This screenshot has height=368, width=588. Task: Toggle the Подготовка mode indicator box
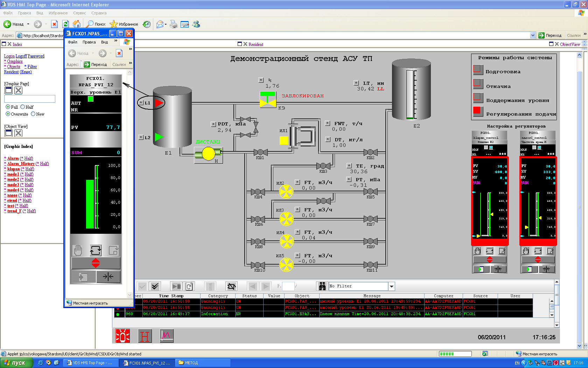(478, 70)
